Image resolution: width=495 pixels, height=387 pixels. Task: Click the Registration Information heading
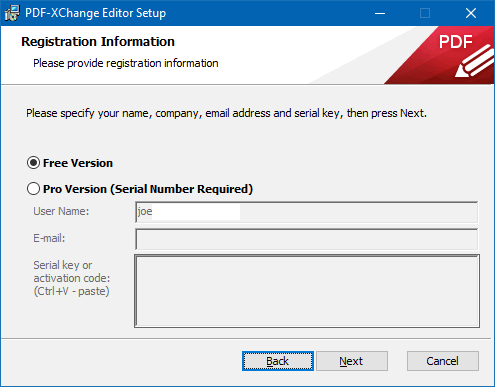pos(98,42)
